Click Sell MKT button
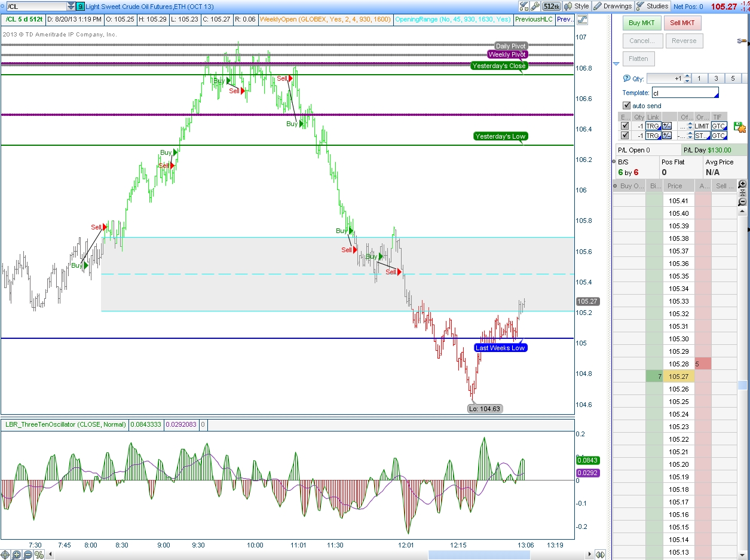 [682, 23]
